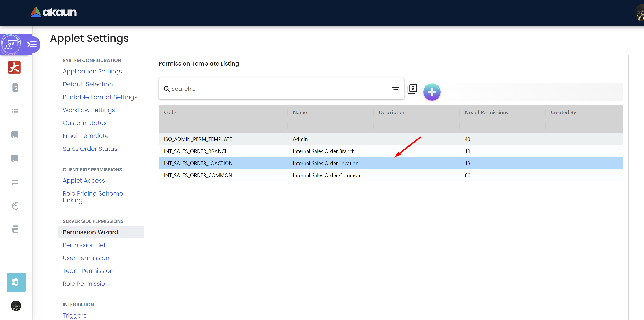The height and width of the screenshot is (320, 644).
Task: Click the sidebar menu expand icon
Action: point(32,45)
